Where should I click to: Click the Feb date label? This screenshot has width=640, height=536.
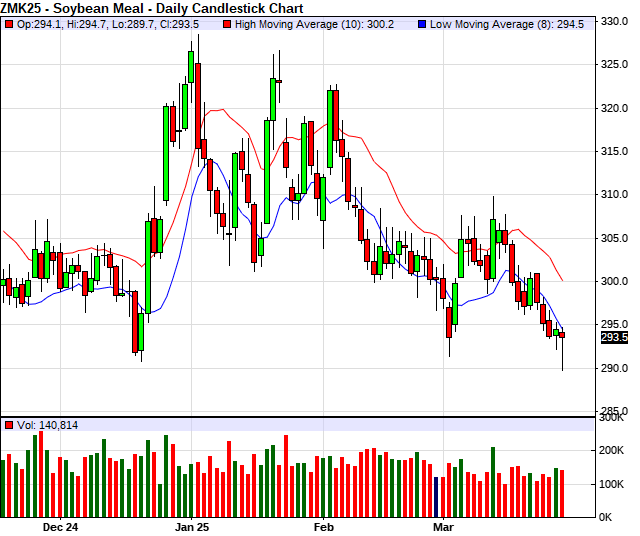(324, 525)
